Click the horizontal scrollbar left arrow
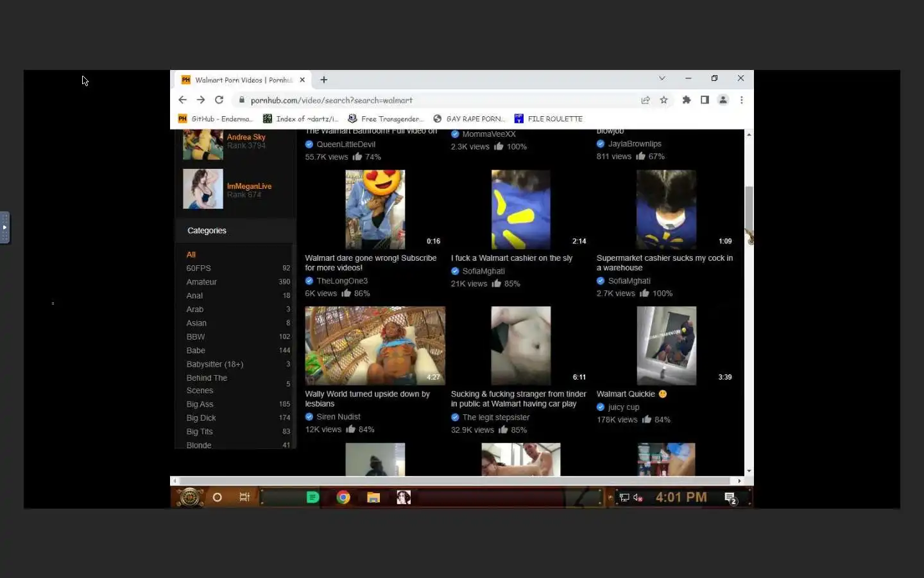Screen dimensions: 924x578 (x=175, y=481)
